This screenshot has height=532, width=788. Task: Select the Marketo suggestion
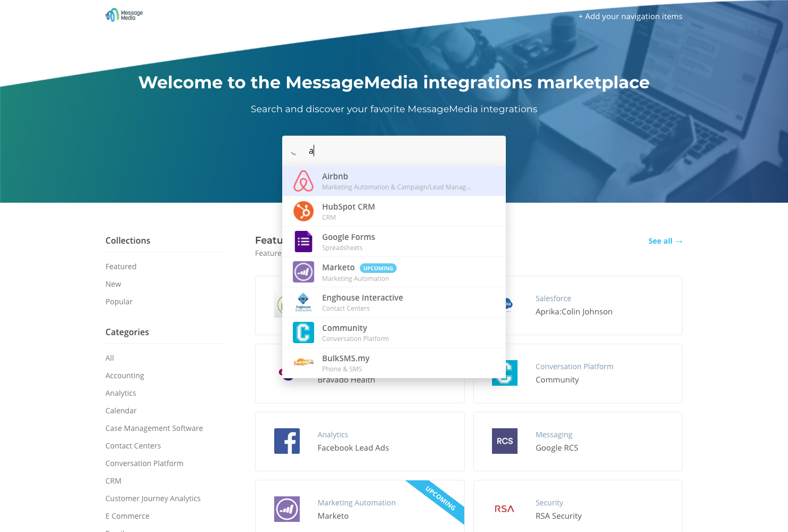pyautogui.click(x=394, y=272)
